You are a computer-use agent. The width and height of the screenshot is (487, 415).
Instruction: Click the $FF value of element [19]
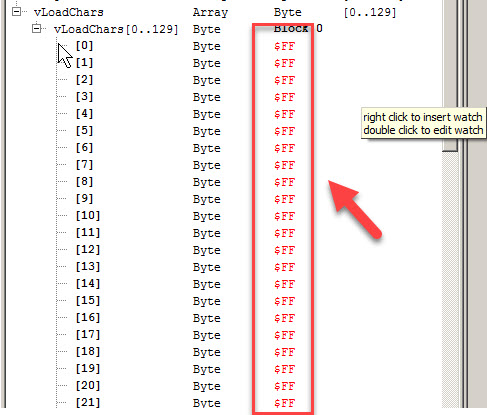284,369
